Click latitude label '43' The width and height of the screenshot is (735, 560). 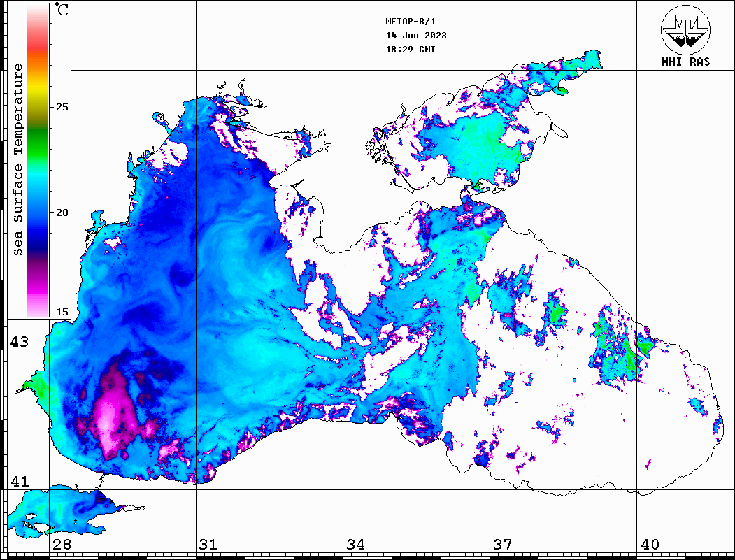click(x=20, y=342)
